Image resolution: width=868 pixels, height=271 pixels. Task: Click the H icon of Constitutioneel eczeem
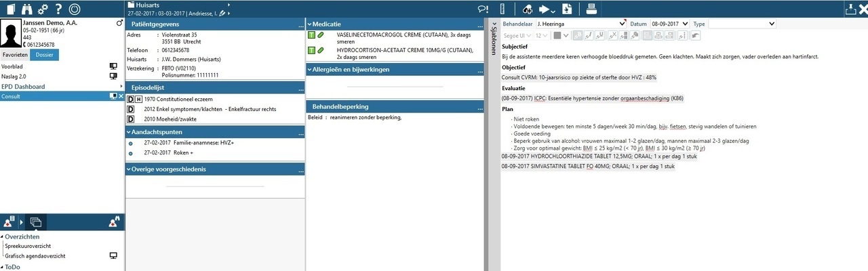point(138,99)
